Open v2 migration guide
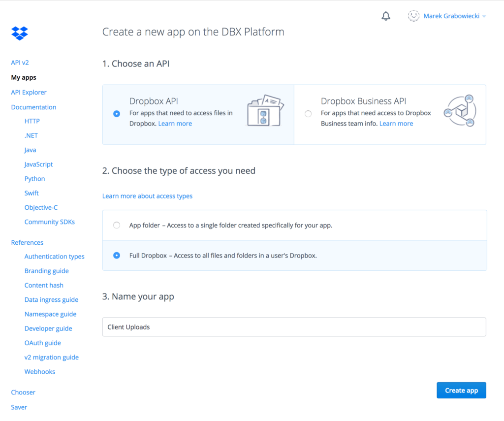504x421 pixels. 51,357
